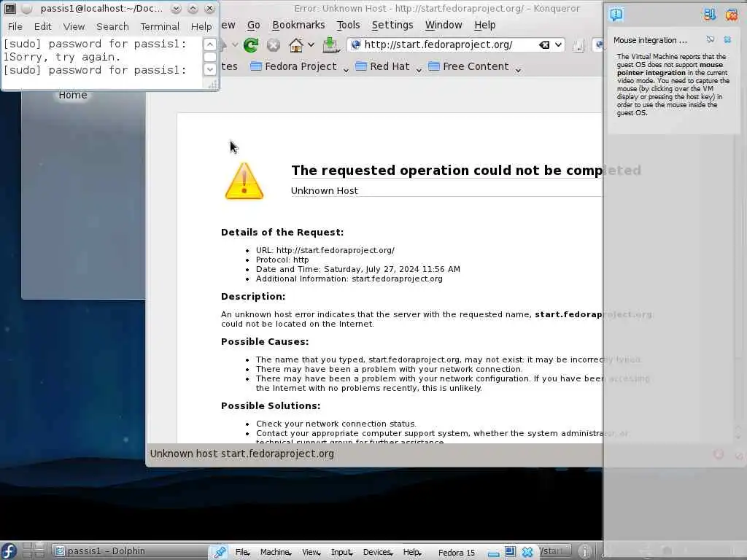Click the green download/save toolbar icon

[330, 44]
